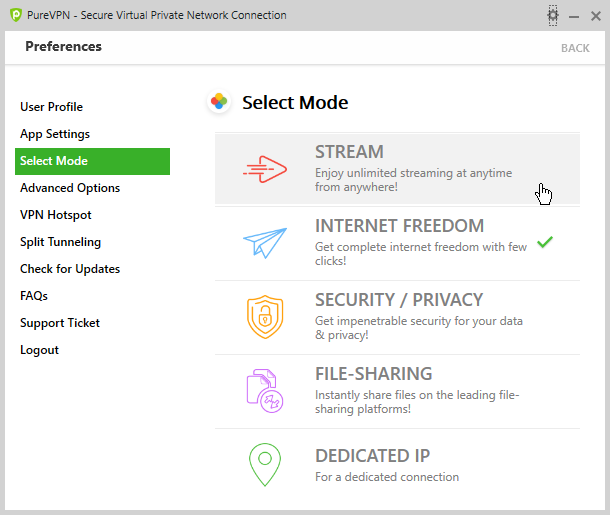Click Logout in the sidebar
This screenshot has height=515, width=610.
pos(39,350)
